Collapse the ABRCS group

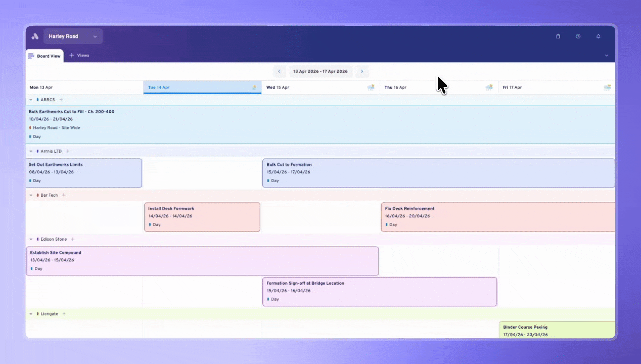tap(31, 100)
